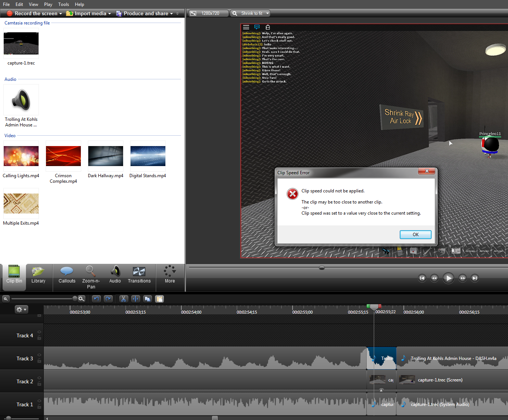Click the Split tool
508x420 pixels.
(136, 299)
